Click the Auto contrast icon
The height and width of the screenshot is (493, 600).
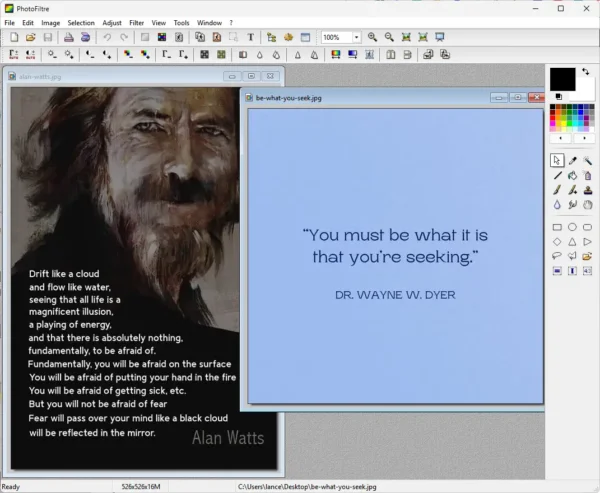(x=31, y=55)
